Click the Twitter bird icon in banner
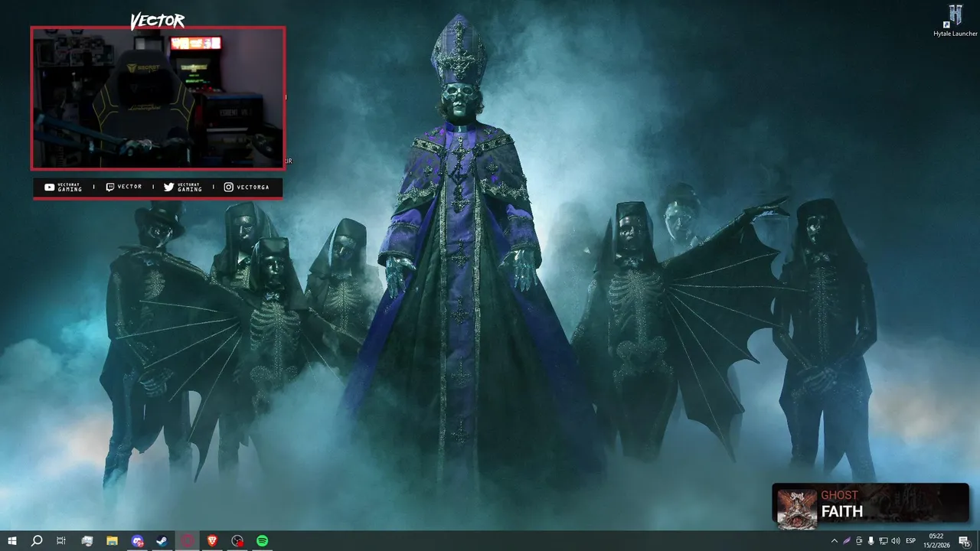The height and width of the screenshot is (551, 980). click(x=169, y=187)
